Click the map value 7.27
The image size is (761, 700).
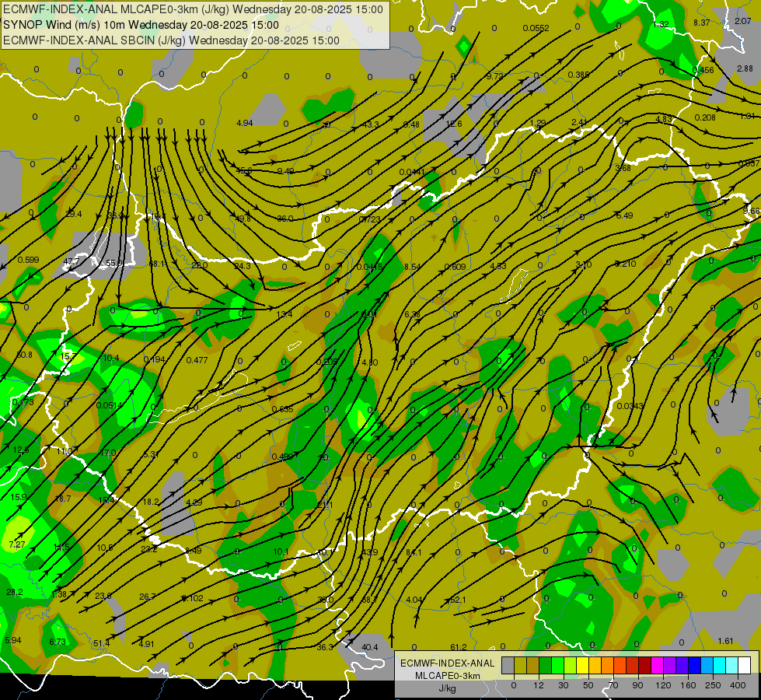click(17, 544)
